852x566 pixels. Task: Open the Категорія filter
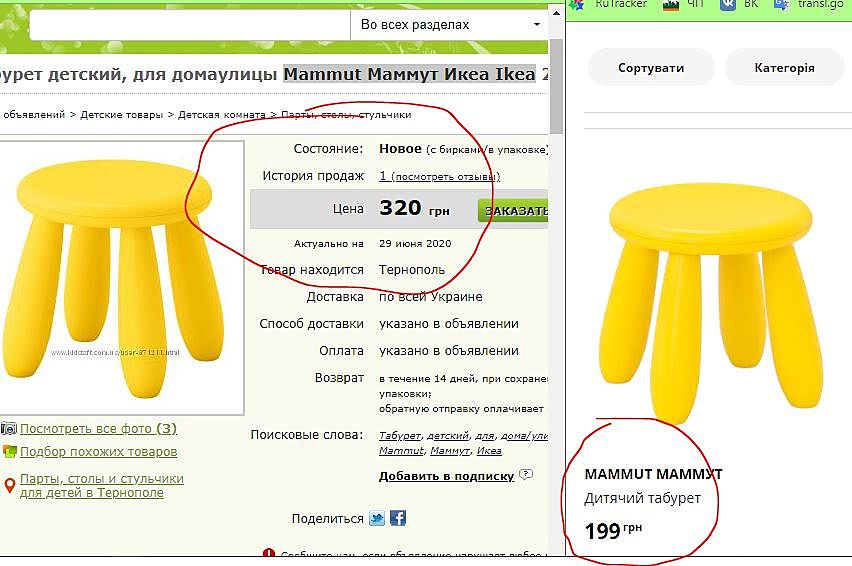(785, 67)
